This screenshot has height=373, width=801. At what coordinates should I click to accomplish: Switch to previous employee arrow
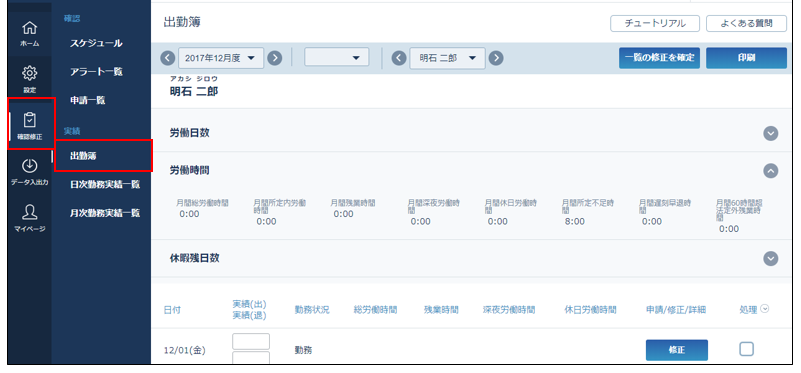click(x=399, y=58)
